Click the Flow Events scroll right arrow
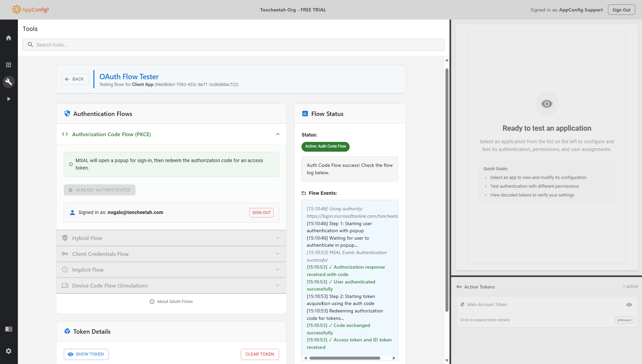The image size is (642, 364). pyautogui.click(x=394, y=358)
